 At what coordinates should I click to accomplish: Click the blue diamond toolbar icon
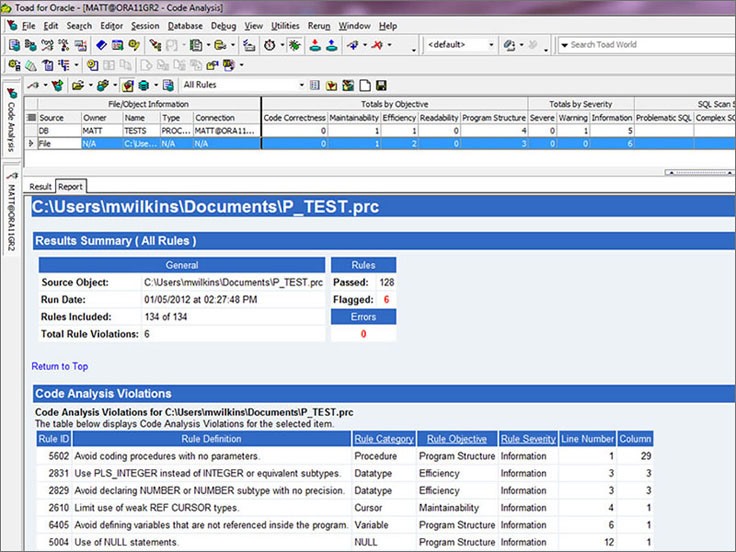tap(101, 45)
